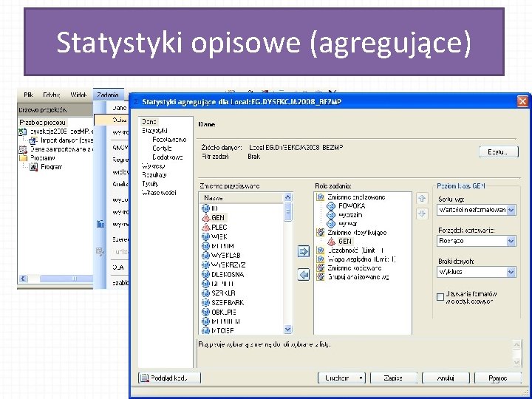Click the Nazwa column header
The width and height of the screenshot is (532, 399).
(x=241, y=197)
